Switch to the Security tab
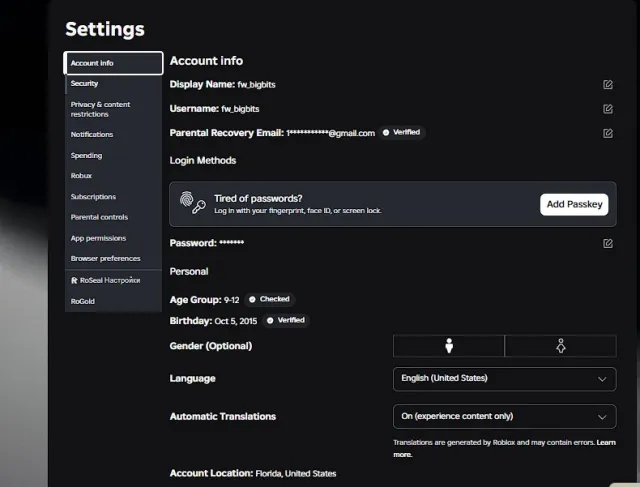Viewport: 640px width, 487px height. point(113,84)
